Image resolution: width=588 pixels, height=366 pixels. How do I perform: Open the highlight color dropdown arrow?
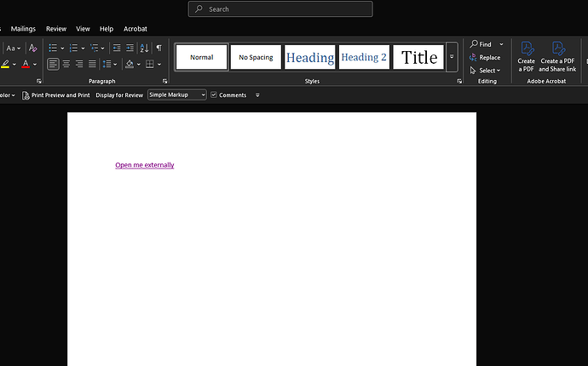[x=14, y=65]
